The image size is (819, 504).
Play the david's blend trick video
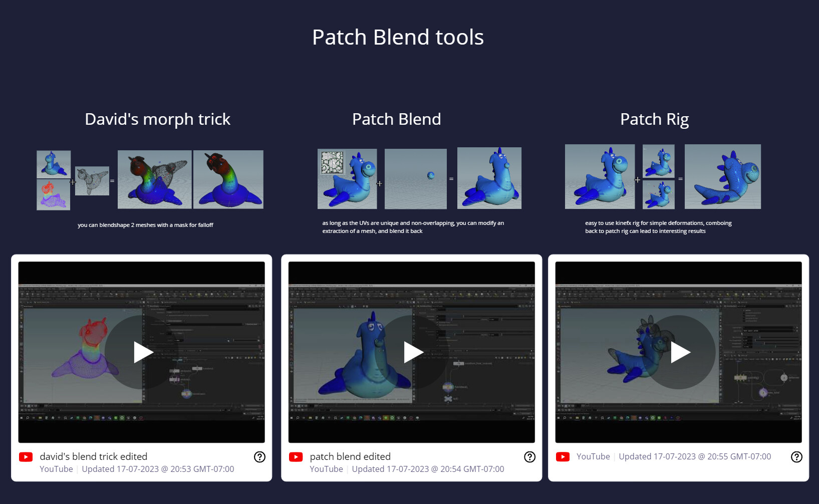point(142,352)
